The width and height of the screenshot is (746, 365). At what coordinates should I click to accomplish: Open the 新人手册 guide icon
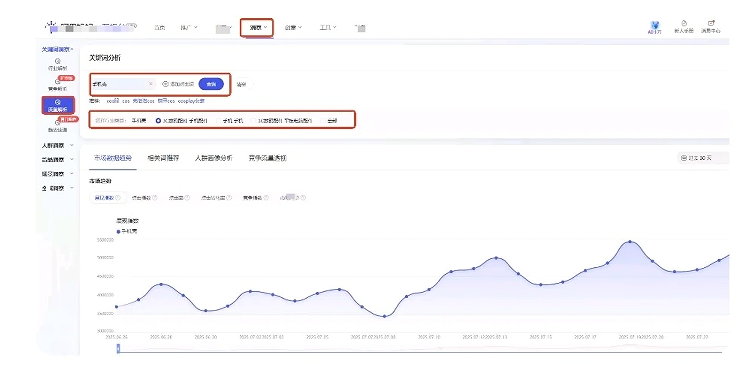pos(684,23)
